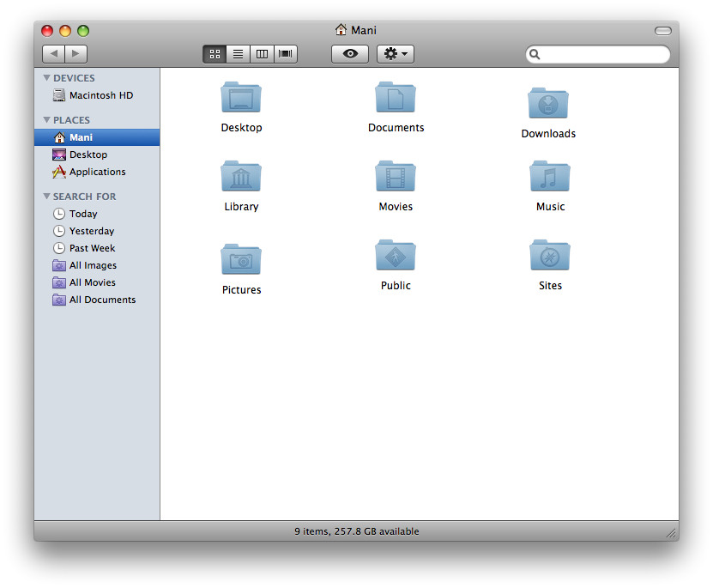Viewport: 713px width, 588px height.
Task: Switch to icon view
Action: tap(215, 54)
